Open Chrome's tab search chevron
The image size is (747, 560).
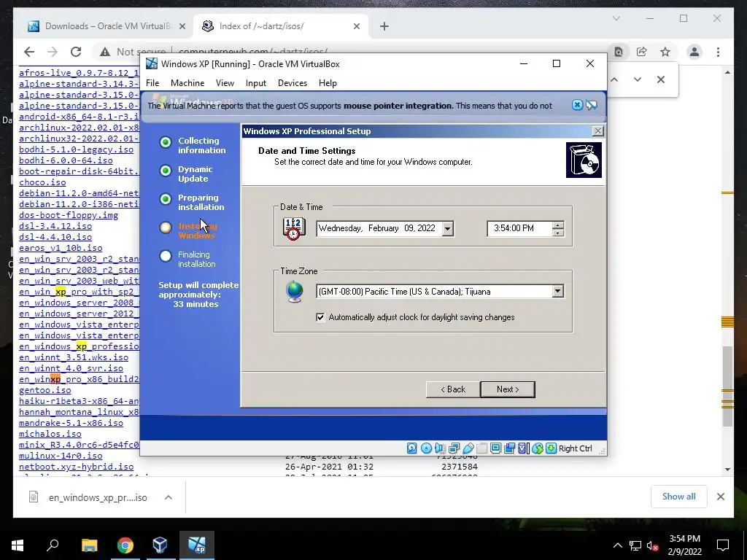click(x=616, y=18)
